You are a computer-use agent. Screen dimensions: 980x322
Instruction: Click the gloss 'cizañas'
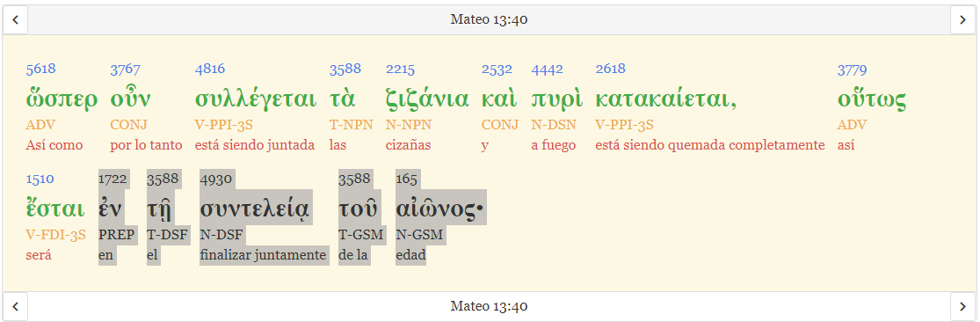(408, 146)
